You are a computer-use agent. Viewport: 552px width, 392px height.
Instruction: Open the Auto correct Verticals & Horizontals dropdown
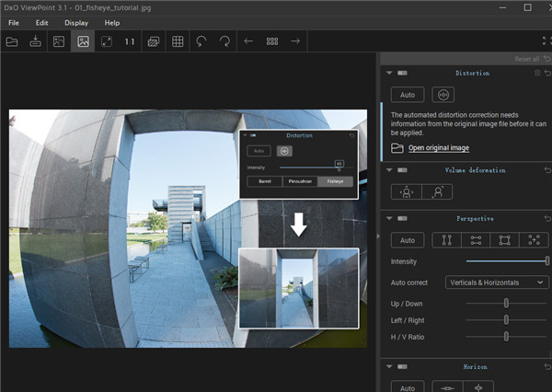pyautogui.click(x=497, y=282)
